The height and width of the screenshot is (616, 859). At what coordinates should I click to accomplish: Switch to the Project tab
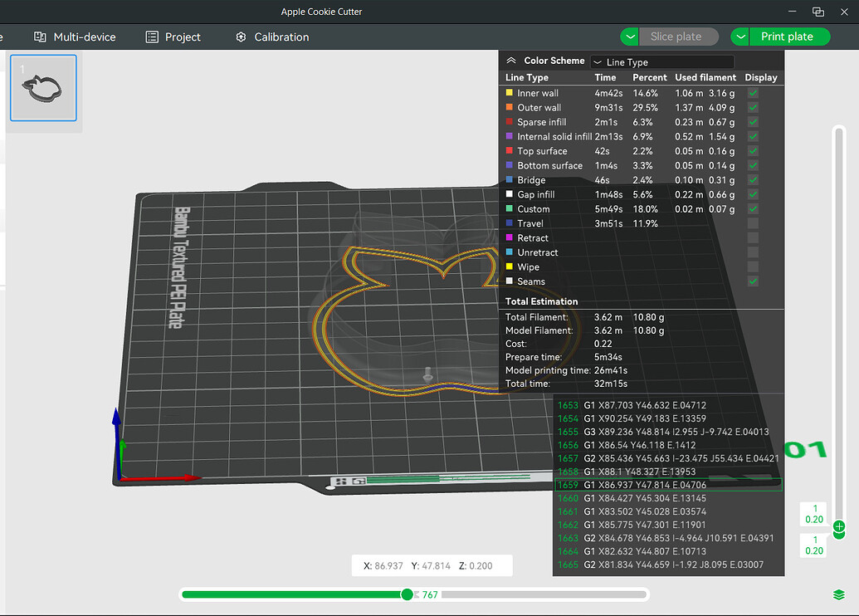pyautogui.click(x=173, y=37)
